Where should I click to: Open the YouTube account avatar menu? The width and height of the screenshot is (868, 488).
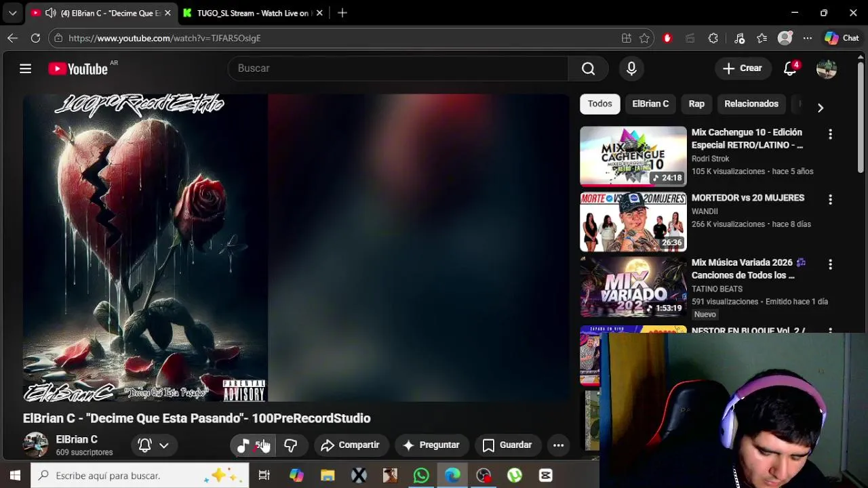(x=827, y=68)
